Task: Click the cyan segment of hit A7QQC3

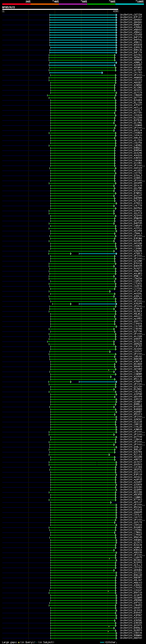Action: point(98,254)
